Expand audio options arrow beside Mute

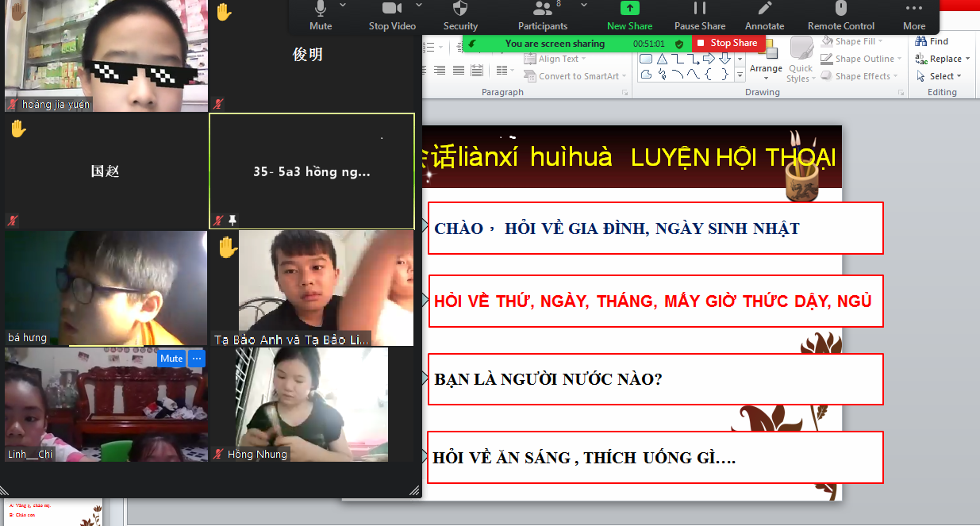[343, 5]
